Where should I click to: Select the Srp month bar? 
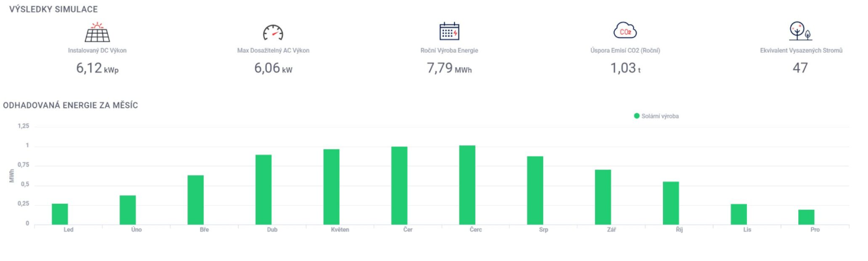[x=535, y=191]
